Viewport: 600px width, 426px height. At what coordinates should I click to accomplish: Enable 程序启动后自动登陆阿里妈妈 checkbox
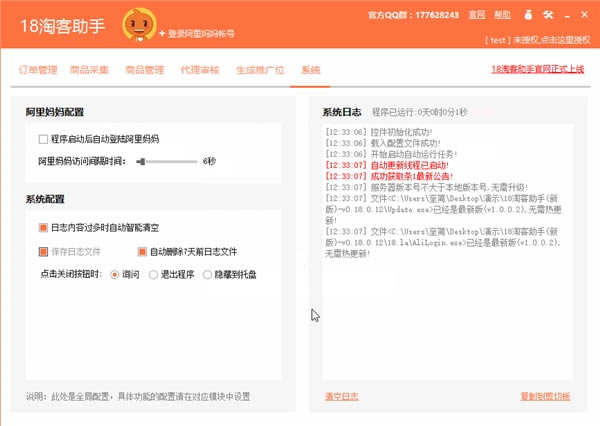(x=43, y=139)
